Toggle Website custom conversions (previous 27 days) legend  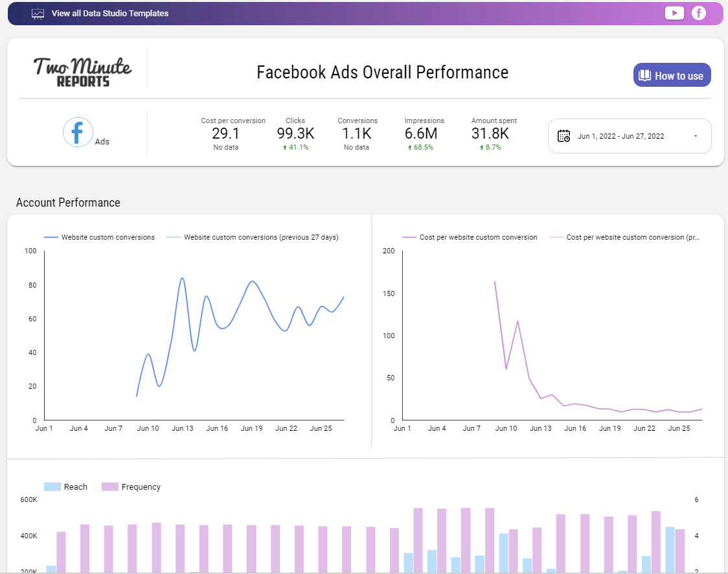[x=253, y=237]
